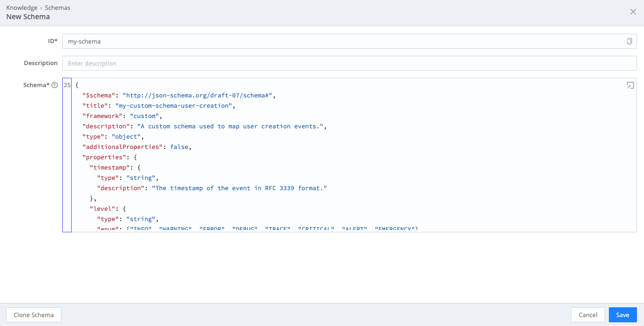
Task: Click the level property in the editor
Action: [103, 208]
